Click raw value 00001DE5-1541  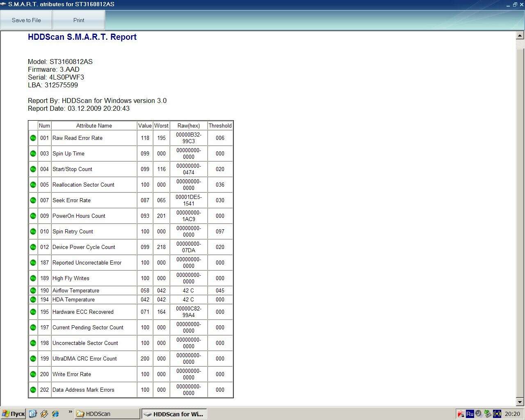189,200
